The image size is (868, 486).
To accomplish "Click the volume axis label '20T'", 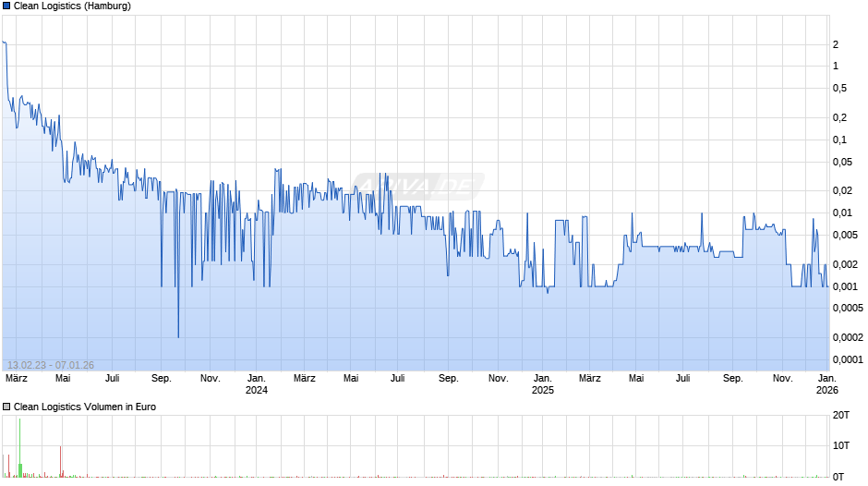I will click(841, 415).
